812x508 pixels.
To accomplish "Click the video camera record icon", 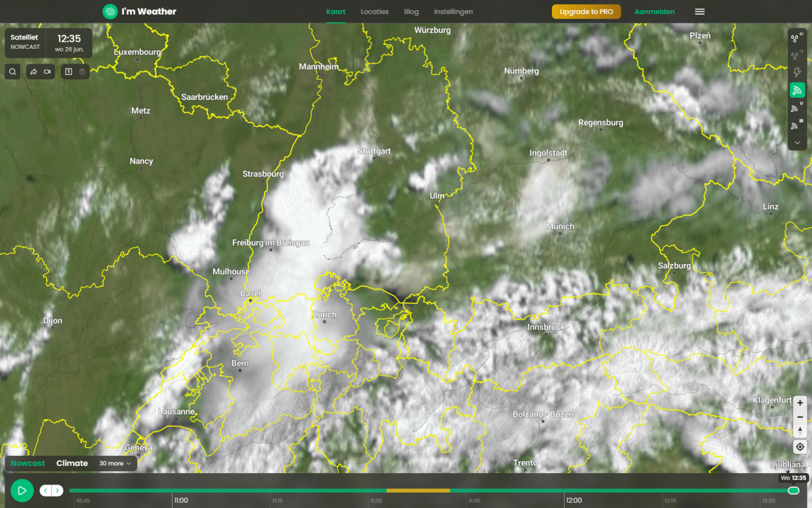I will pyautogui.click(x=48, y=72).
